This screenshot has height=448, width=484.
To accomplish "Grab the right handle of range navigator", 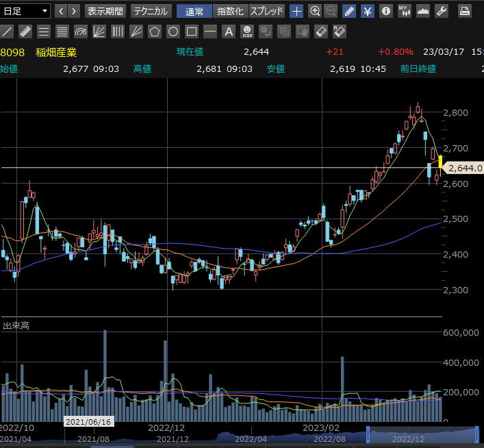I will tap(476, 434).
